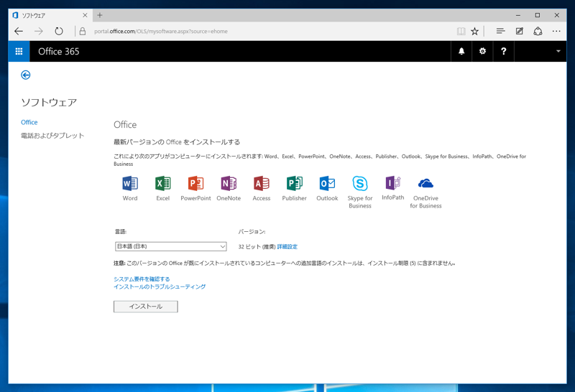This screenshot has height=392, width=575.
Task: Select Office in the left navigation
Action: click(29, 122)
